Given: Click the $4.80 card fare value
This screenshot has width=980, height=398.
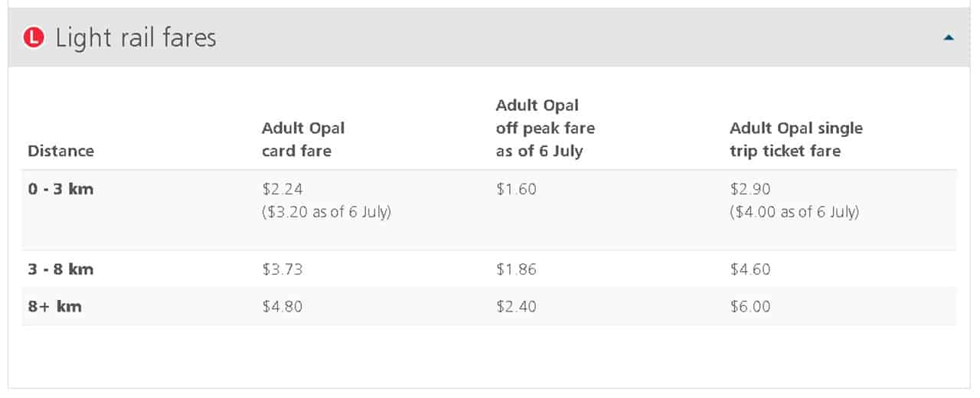Looking at the screenshot, I should click(283, 306).
